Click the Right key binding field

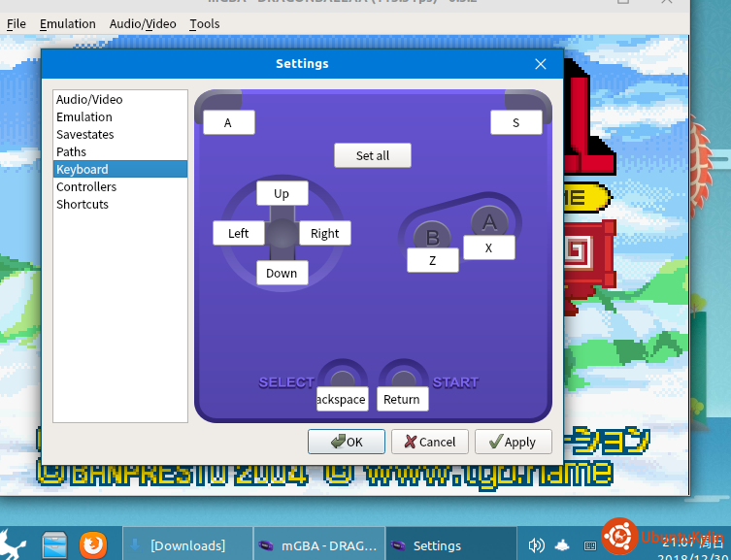click(325, 233)
